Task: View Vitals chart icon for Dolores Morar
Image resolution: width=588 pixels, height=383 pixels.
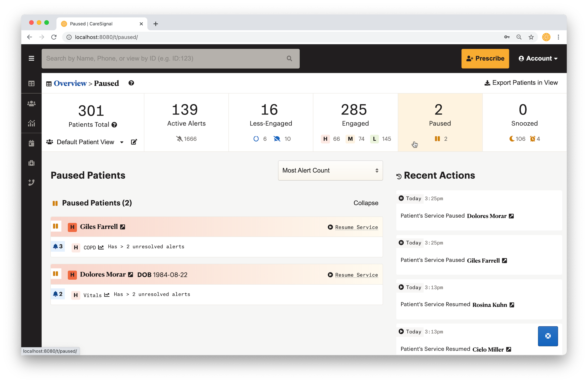Action: (x=107, y=295)
